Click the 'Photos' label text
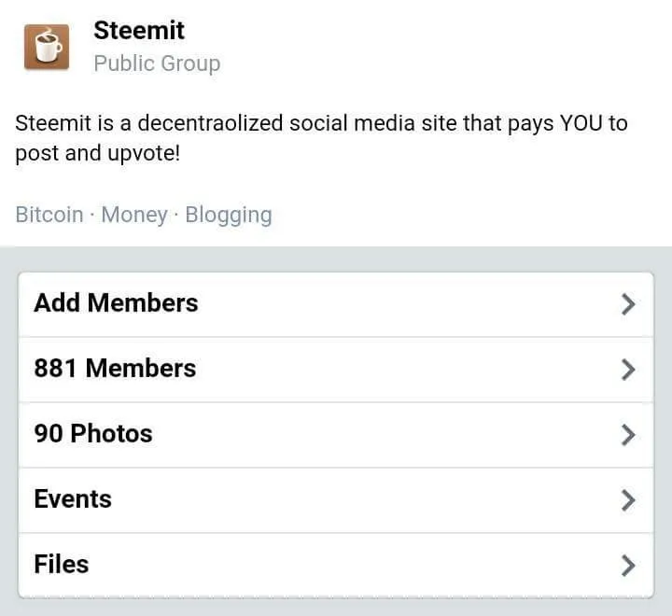Screen dimensions: 672x616 [111, 433]
